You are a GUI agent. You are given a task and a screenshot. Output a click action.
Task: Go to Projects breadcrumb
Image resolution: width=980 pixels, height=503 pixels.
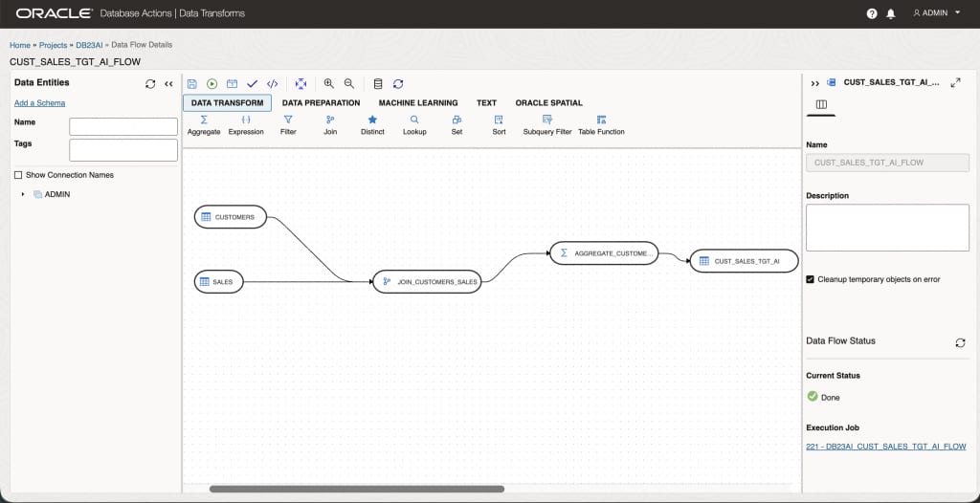pyautogui.click(x=53, y=45)
